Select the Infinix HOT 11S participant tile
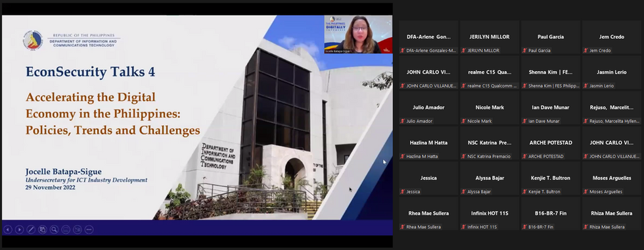 point(490,213)
